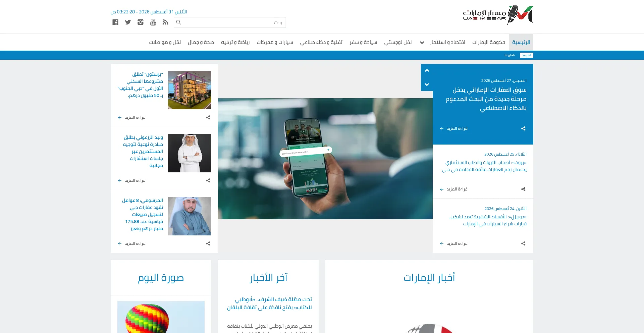Share the المرسومي Dubai real estate article
This screenshot has height=333, width=644.
(x=208, y=243)
